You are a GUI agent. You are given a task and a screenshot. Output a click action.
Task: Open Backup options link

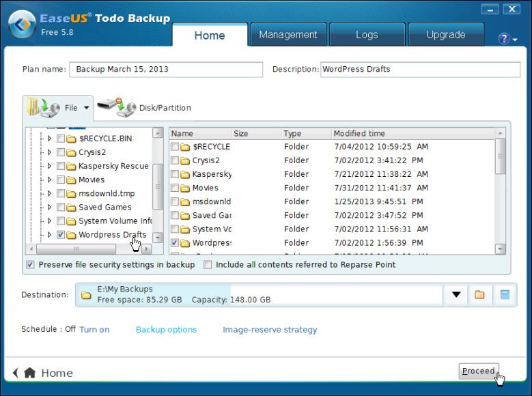[166, 330]
